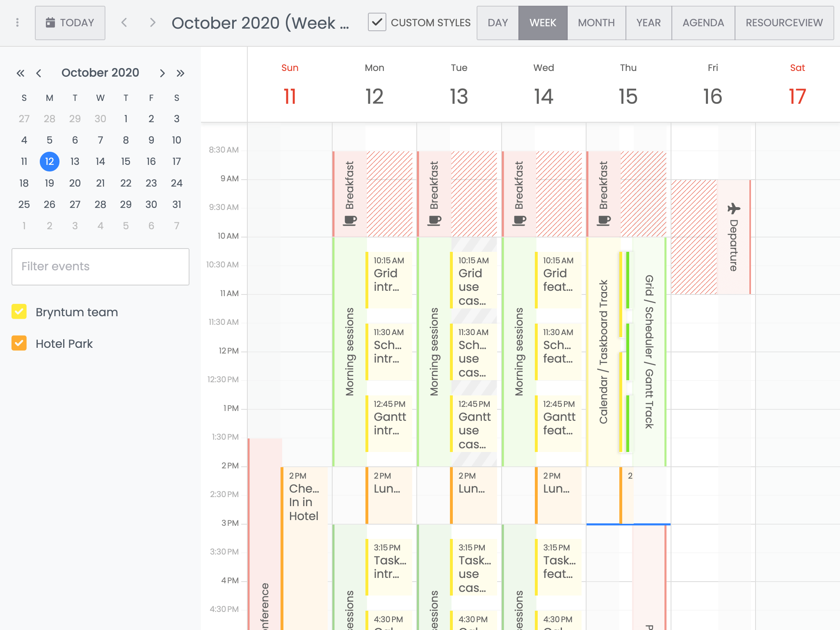Open the three-dot overflow menu
Screen dimensions: 840x630
pyautogui.click(x=17, y=23)
